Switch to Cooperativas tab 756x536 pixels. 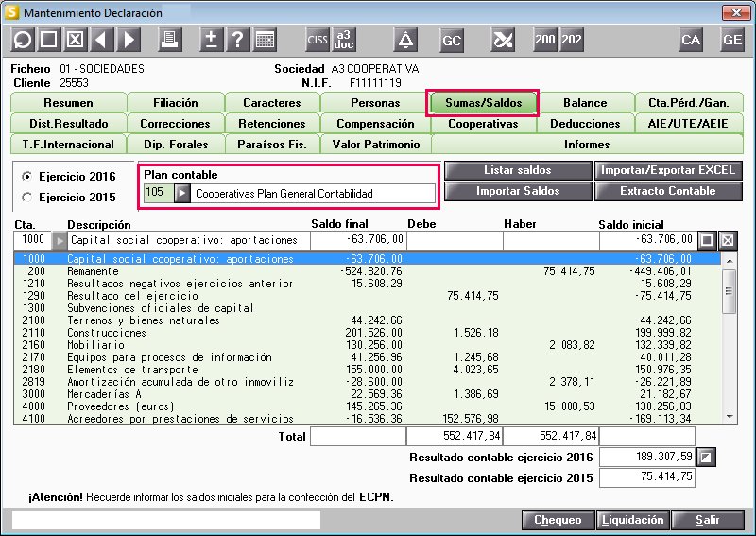[483, 124]
